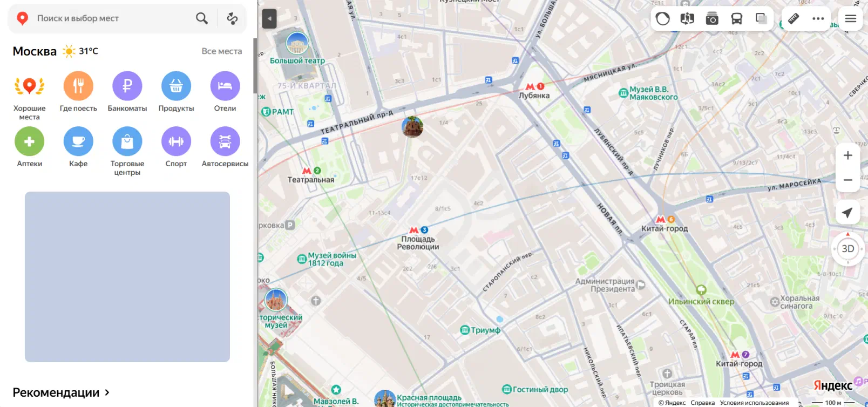Click the Яндекс logo
868x407 pixels.
point(833,385)
